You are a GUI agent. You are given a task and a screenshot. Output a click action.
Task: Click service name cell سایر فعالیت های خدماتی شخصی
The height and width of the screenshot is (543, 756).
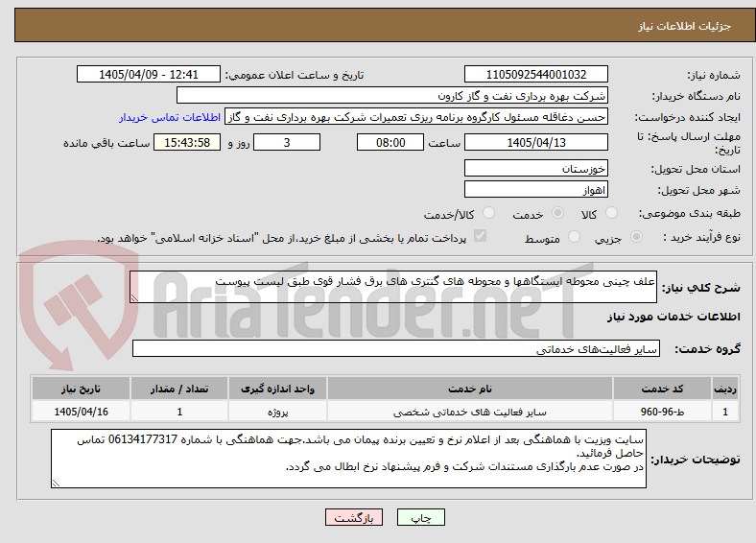click(x=469, y=412)
